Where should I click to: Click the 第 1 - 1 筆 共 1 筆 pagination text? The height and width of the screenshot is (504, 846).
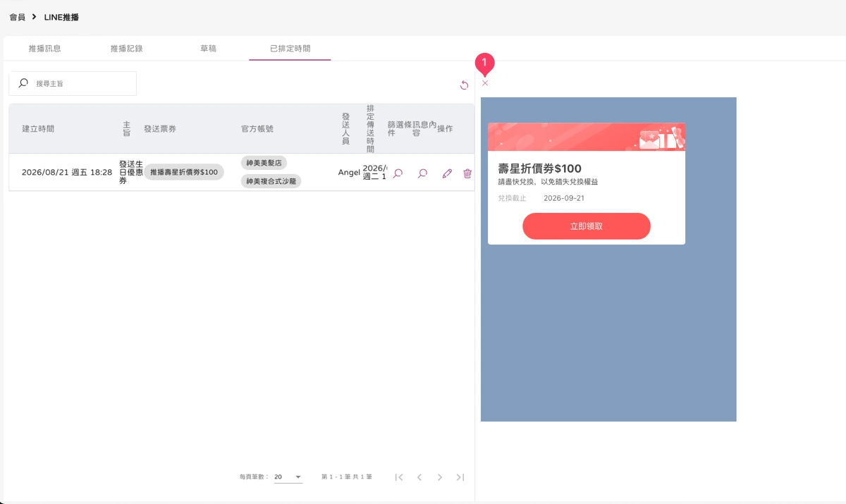pos(347,477)
